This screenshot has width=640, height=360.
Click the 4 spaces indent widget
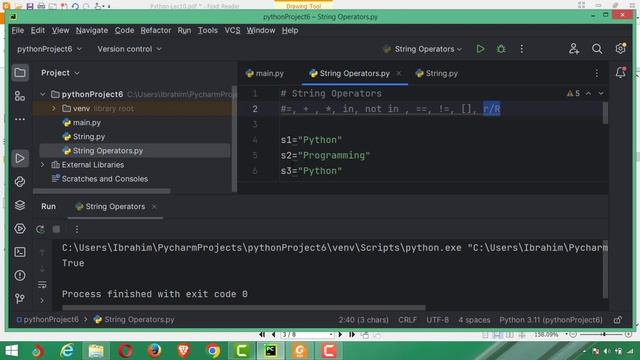474,320
